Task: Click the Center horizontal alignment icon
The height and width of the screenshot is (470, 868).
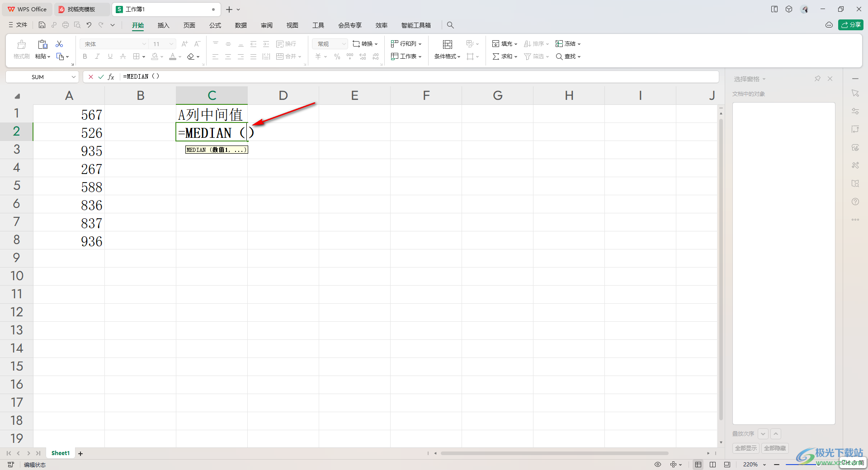Action: tap(228, 56)
